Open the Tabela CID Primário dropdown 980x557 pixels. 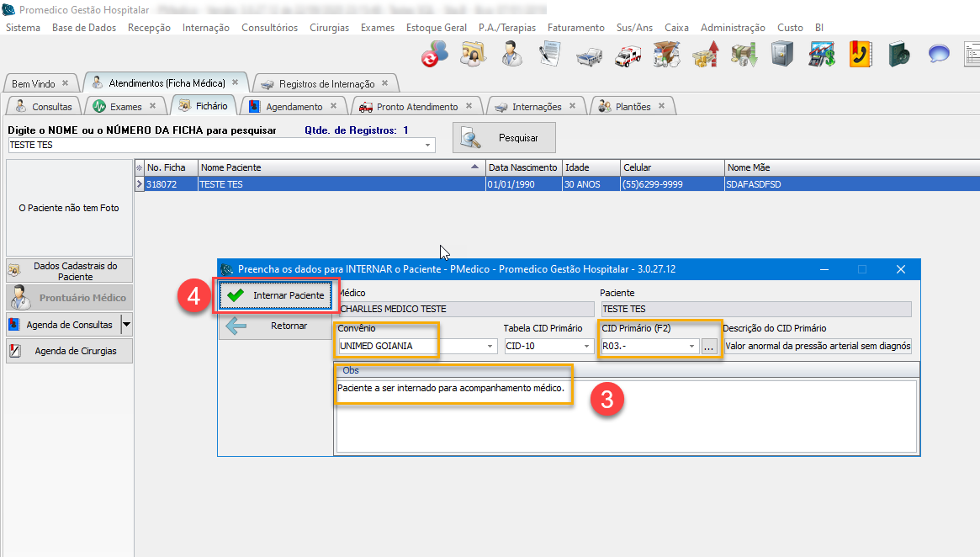coord(586,346)
